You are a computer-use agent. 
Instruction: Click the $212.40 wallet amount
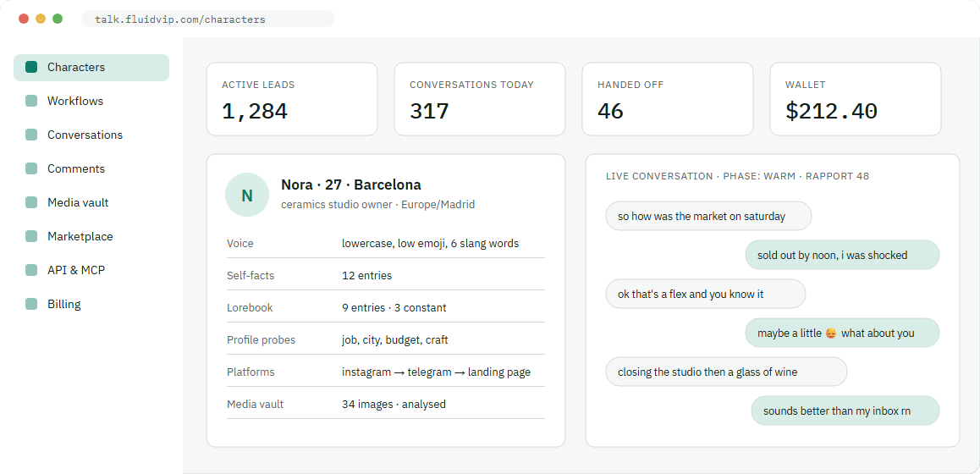(832, 112)
